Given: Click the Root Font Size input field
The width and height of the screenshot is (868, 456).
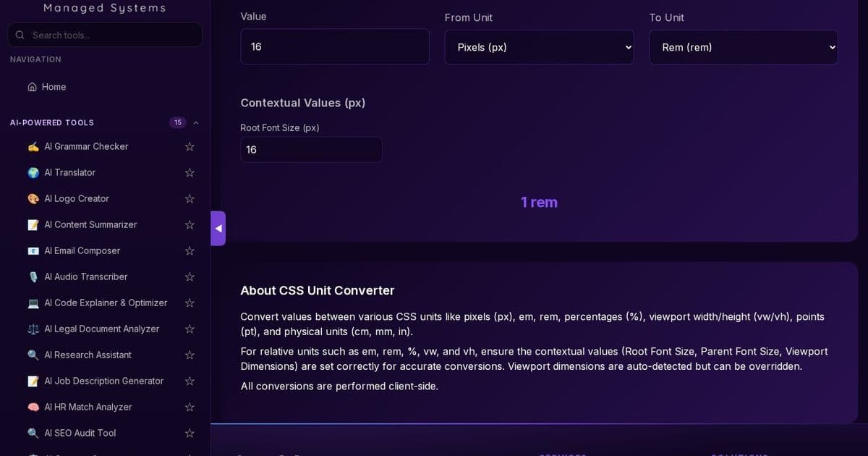Looking at the screenshot, I should coord(311,150).
